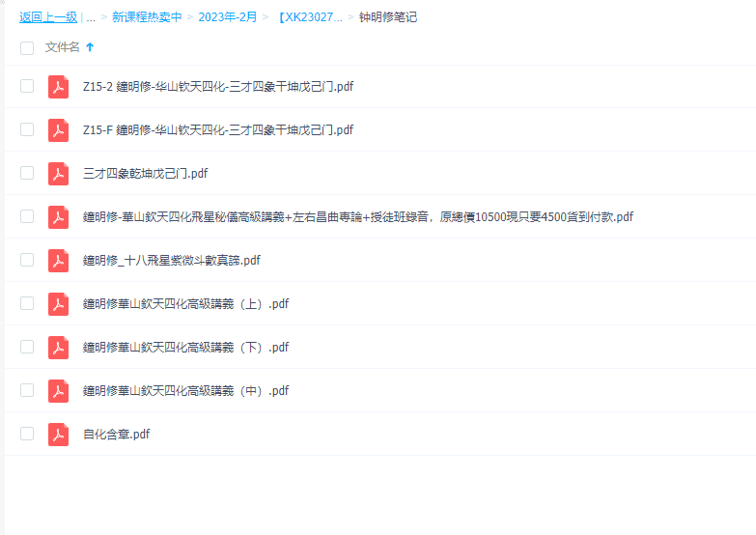
Task: Select checkbox for 三才四象乾坤戊己门.pdf
Action: click(27, 173)
